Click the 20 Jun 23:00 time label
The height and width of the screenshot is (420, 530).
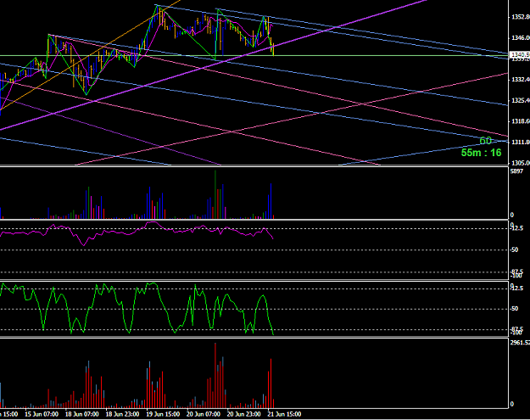(243, 414)
